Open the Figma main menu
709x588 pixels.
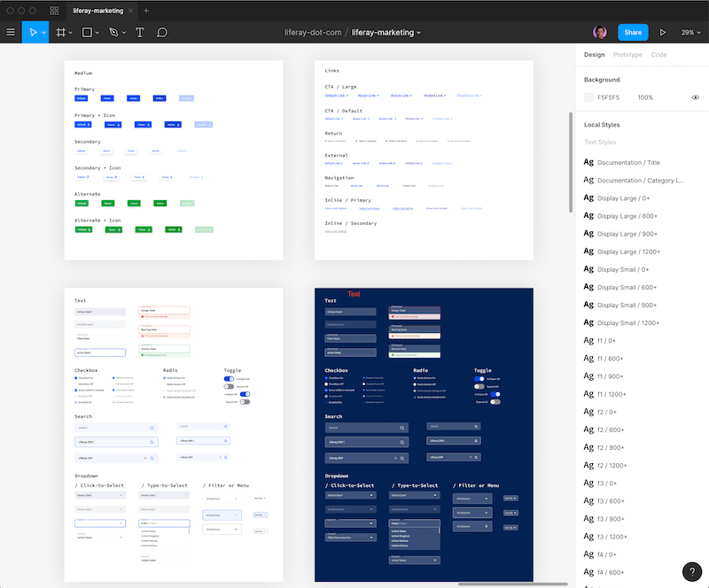point(11,32)
